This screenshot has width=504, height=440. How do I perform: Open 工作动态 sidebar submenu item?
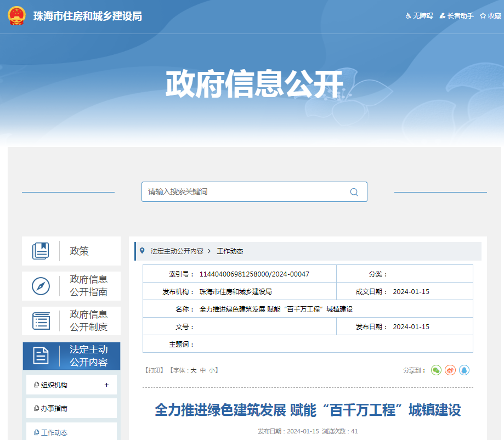tap(71, 431)
